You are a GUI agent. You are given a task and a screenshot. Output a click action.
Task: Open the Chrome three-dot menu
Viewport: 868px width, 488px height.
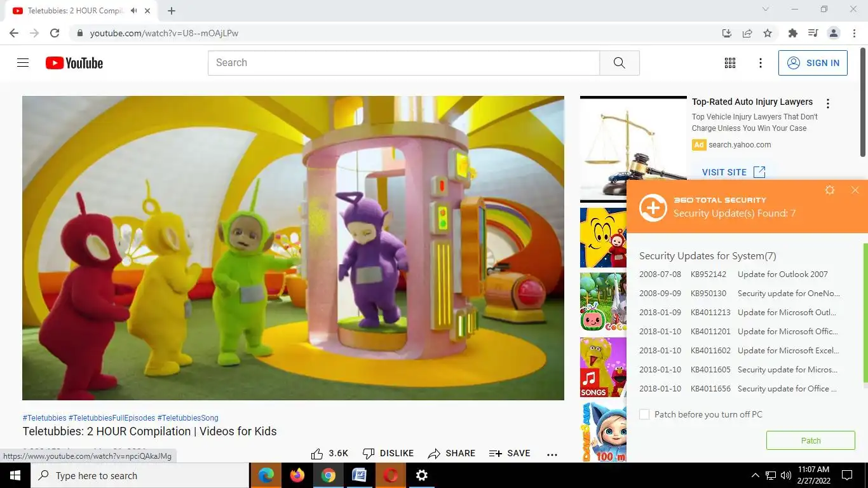click(x=854, y=33)
